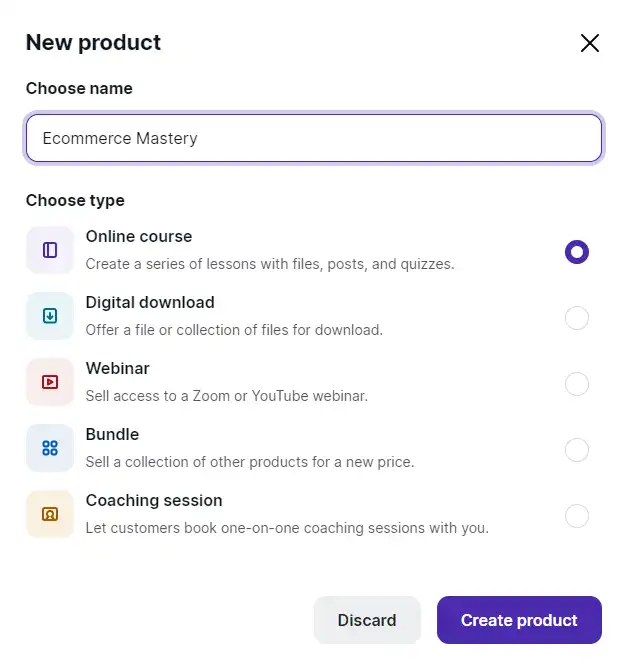632x669 pixels.
Task: Select the Online course radio button
Action: click(577, 252)
